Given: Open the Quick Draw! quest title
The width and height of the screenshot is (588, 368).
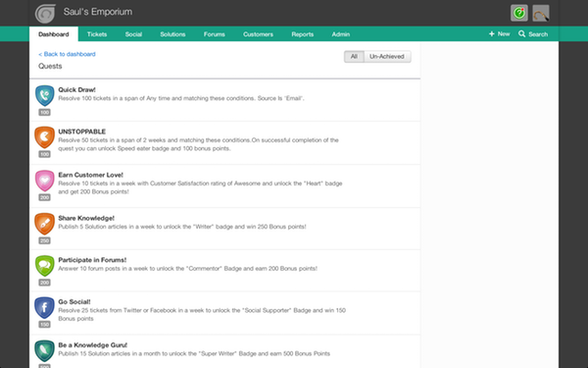Looking at the screenshot, I should [x=76, y=89].
